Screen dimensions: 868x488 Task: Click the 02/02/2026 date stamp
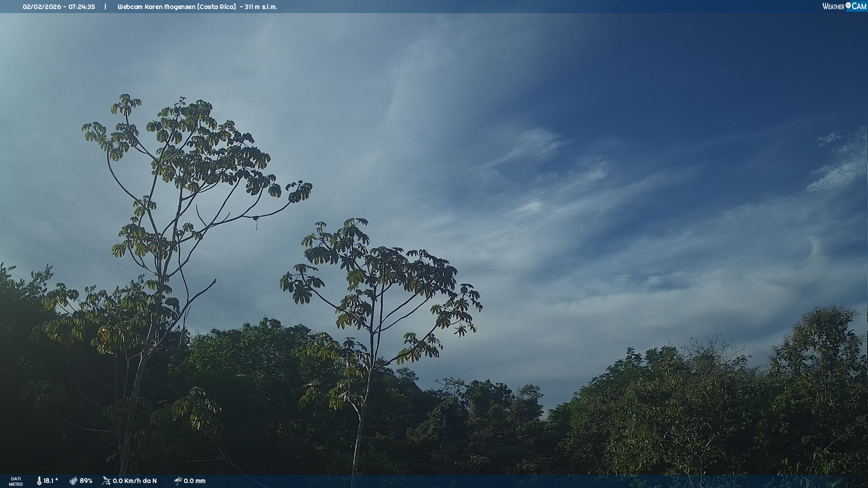coord(42,7)
